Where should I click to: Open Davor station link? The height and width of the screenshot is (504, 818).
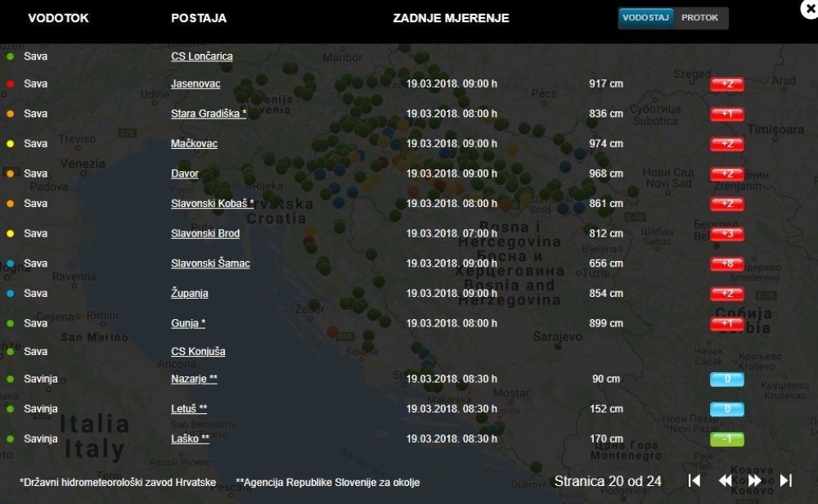tap(185, 173)
